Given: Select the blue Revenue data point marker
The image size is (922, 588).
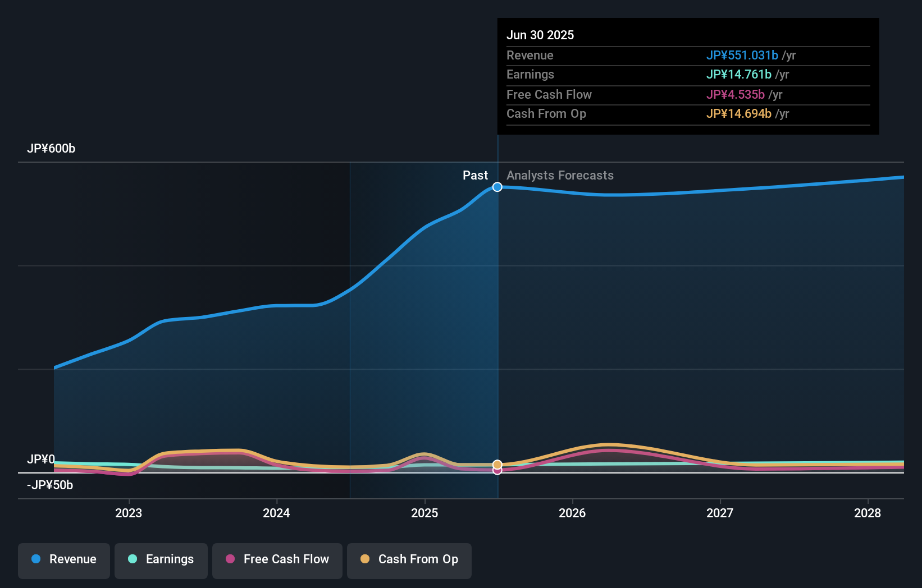Looking at the screenshot, I should point(497,187).
